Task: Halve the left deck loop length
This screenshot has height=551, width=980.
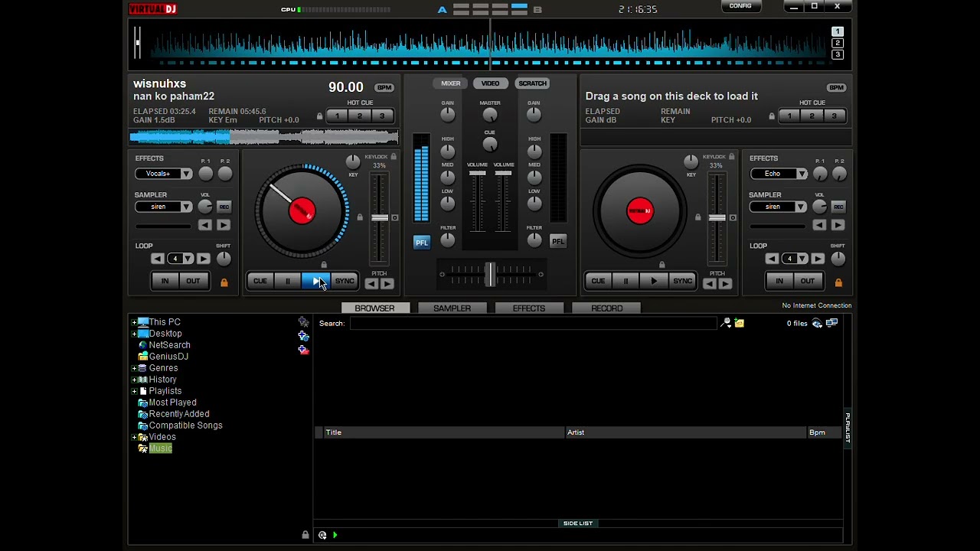Action: coord(157,259)
